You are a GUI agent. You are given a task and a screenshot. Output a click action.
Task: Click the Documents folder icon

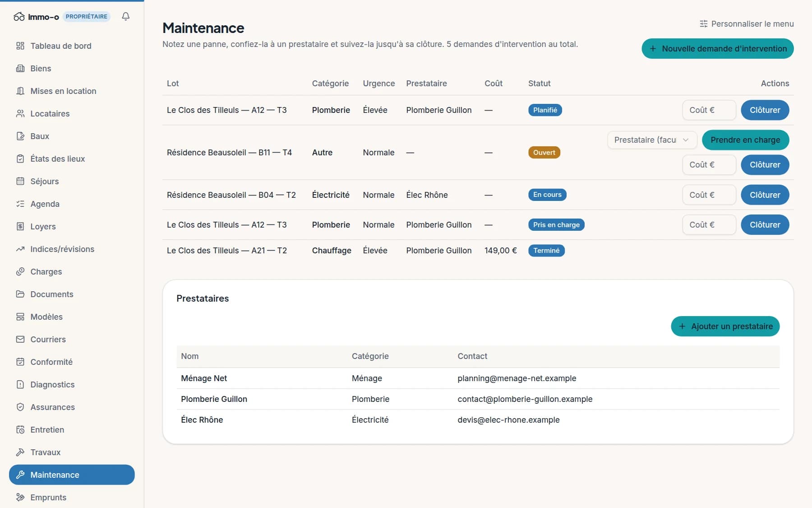tap(20, 294)
